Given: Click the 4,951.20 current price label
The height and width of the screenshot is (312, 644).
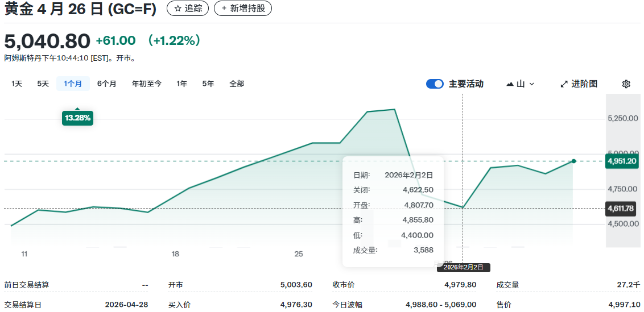Looking at the screenshot, I should pyautogui.click(x=622, y=161).
